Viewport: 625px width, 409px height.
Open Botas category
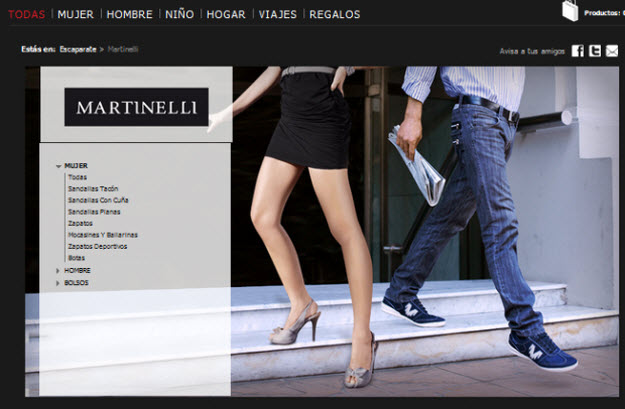pyautogui.click(x=77, y=258)
